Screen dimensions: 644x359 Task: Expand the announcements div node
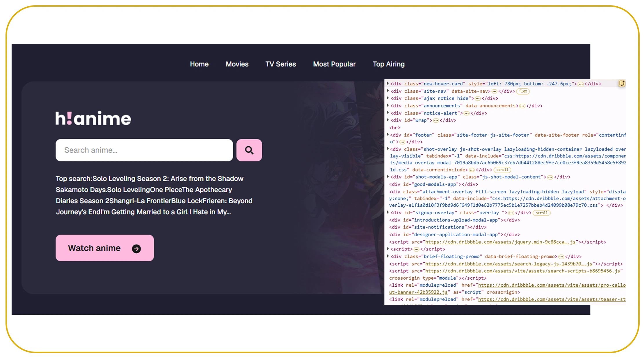click(x=388, y=105)
